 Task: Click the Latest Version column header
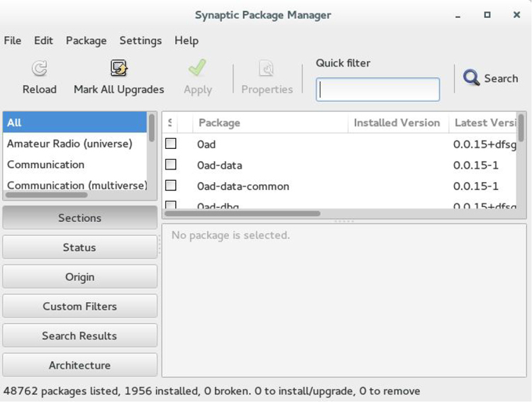pyautogui.click(x=485, y=123)
